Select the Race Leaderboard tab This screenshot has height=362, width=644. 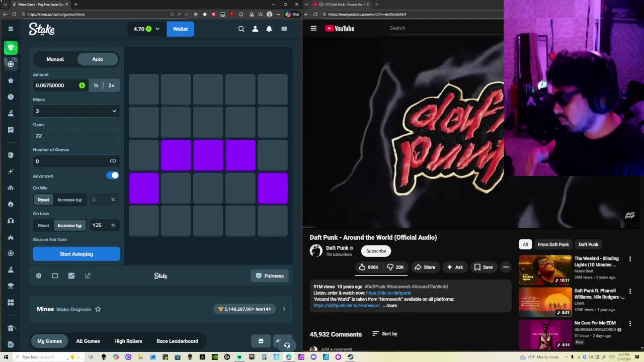click(x=177, y=341)
